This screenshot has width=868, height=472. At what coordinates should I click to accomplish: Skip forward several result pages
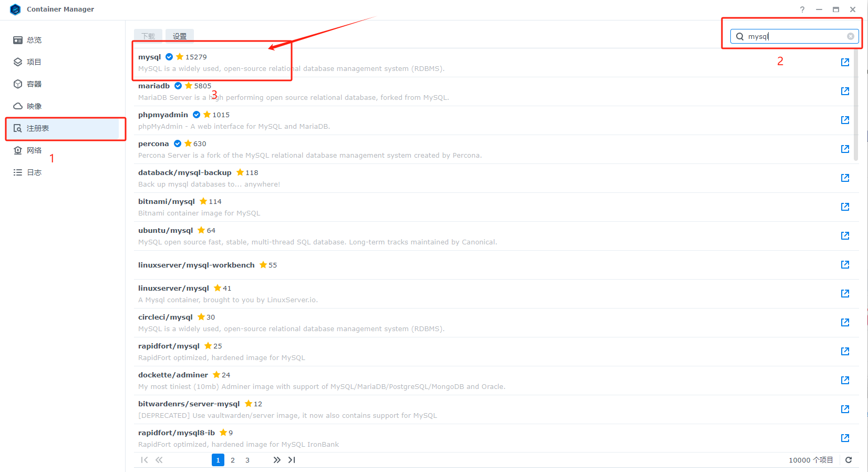[277, 460]
